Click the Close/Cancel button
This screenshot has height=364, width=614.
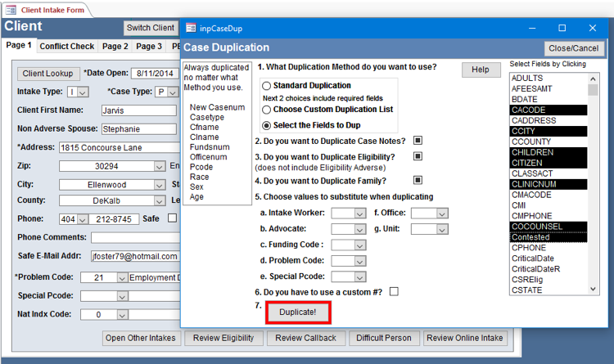573,48
